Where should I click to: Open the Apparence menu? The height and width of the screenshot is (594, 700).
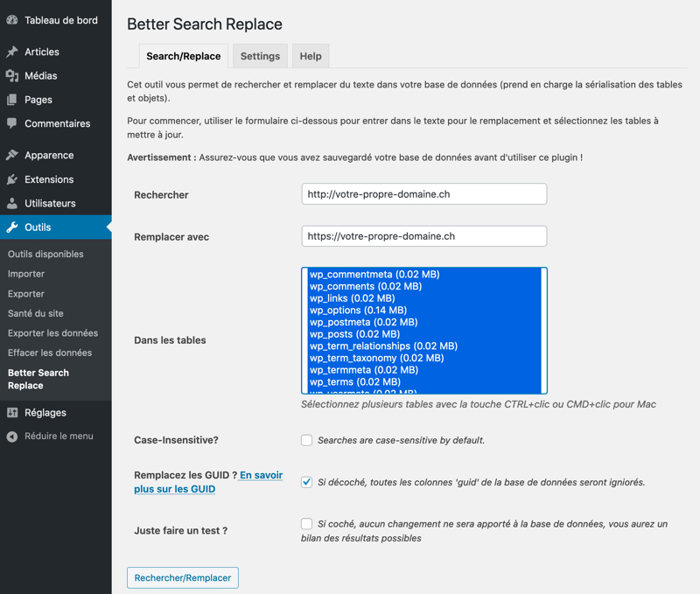tap(56, 156)
